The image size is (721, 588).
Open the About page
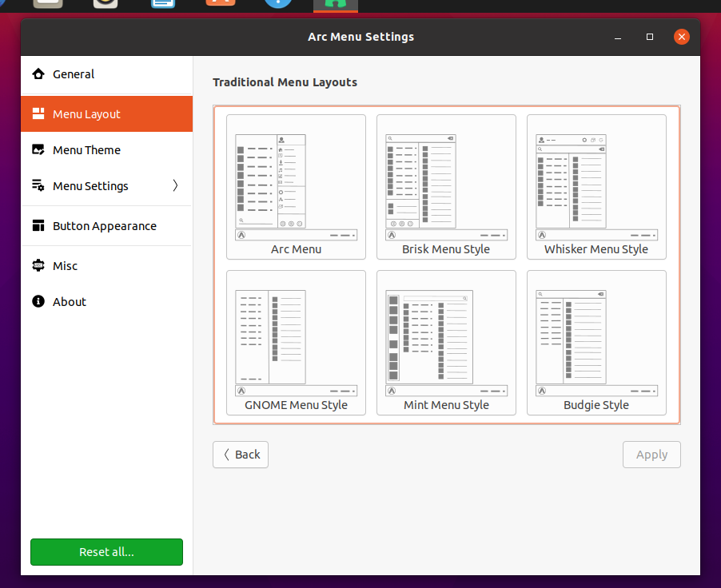coord(106,301)
